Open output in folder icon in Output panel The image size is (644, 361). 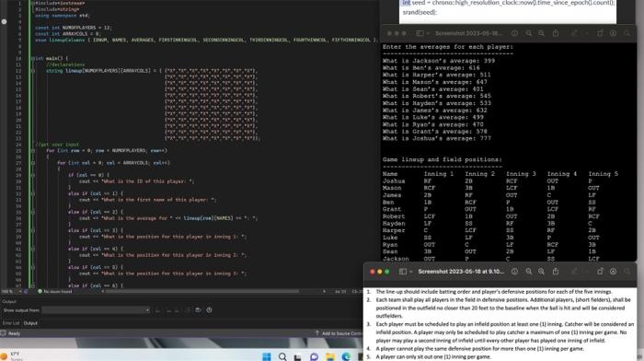pyautogui.click(x=198, y=310)
